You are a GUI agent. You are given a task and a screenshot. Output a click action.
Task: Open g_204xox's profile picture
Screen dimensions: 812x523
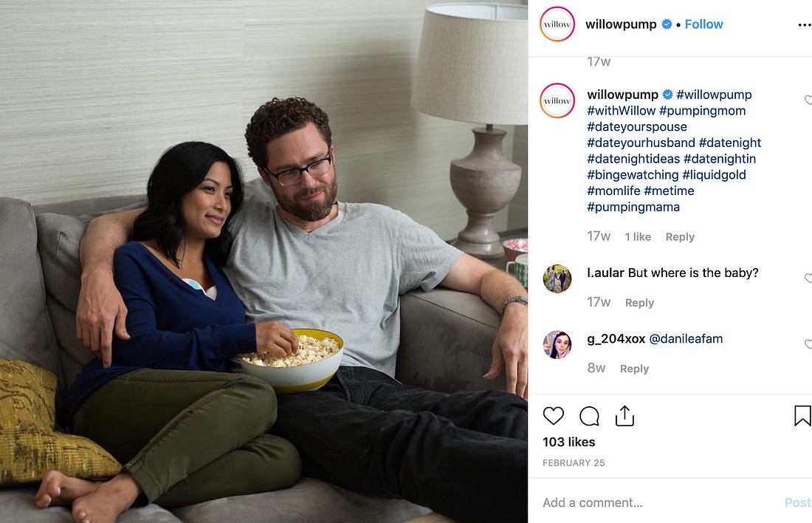click(x=557, y=344)
